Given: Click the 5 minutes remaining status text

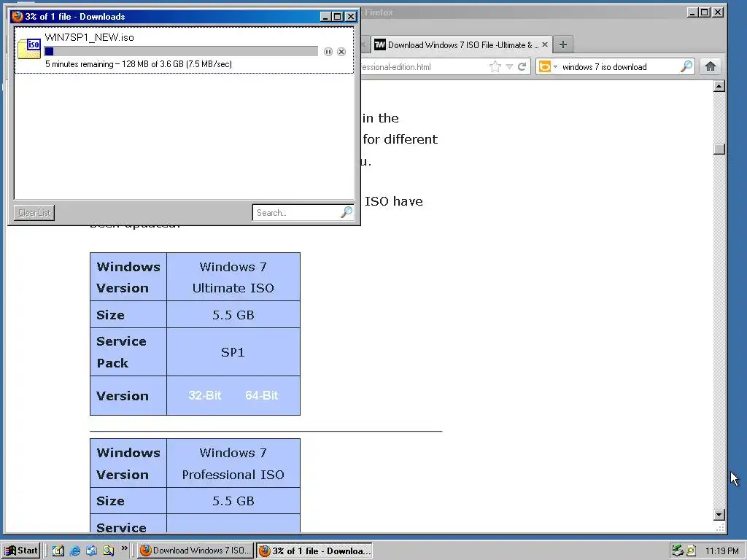Looking at the screenshot, I should click(x=139, y=64).
